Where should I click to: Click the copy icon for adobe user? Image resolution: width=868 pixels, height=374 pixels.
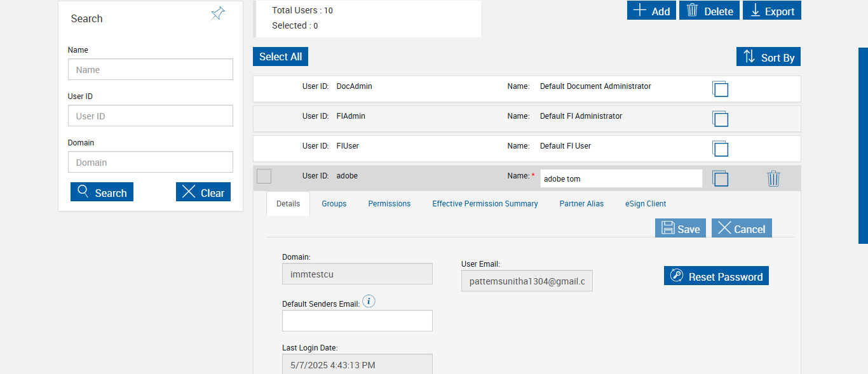[720, 178]
